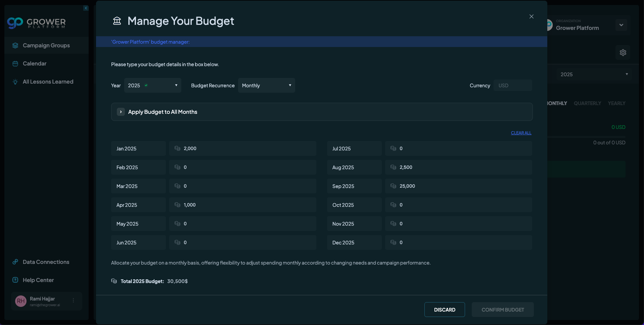Expand Apply Budget to All Months
The width and height of the screenshot is (644, 325).
pos(121,112)
